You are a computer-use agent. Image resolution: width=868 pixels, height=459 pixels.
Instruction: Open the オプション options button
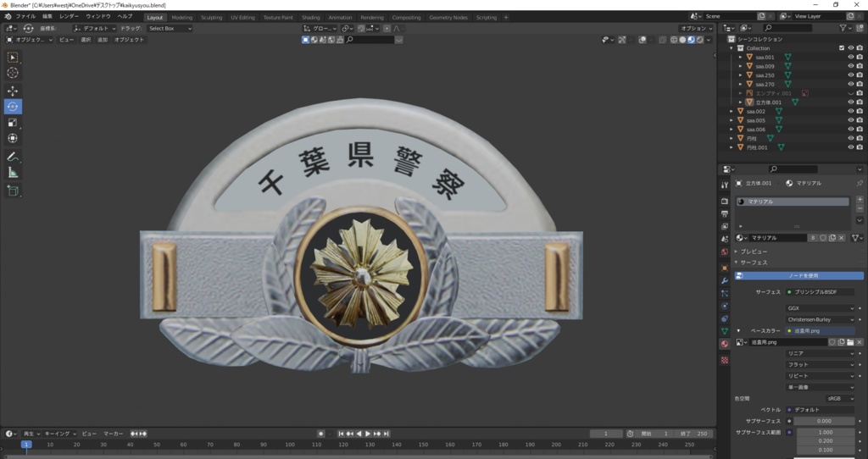click(697, 28)
